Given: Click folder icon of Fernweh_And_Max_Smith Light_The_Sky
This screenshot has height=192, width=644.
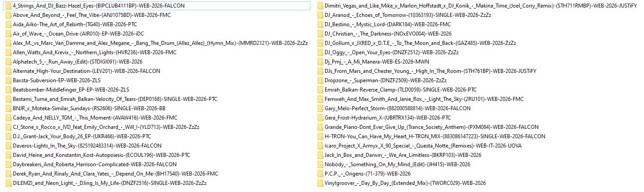Looking at the screenshot, I should 320,99.
